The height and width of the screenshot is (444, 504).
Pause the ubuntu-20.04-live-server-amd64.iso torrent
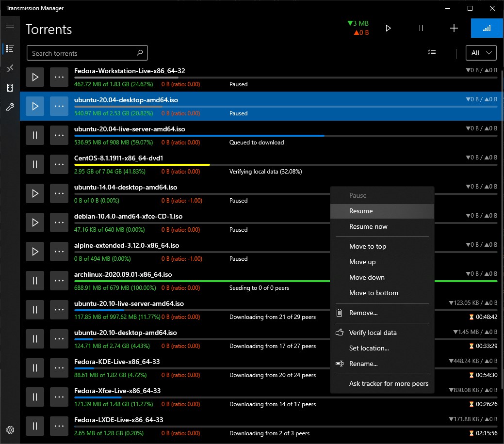pos(35,135)
